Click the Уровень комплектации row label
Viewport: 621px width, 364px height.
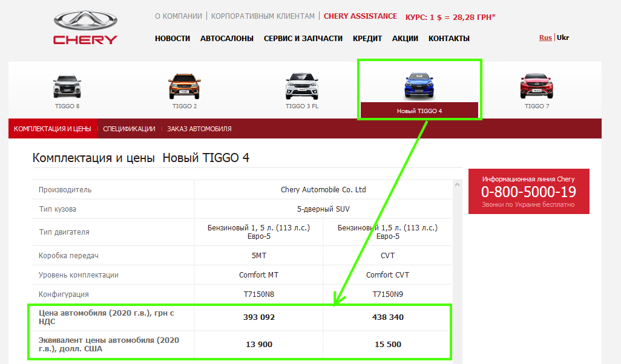[x=79, y=275]
